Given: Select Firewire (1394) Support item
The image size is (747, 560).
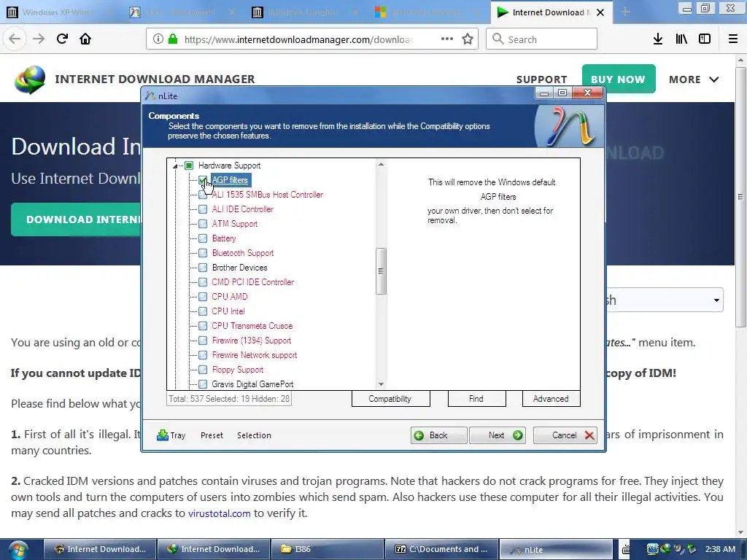Looking at the screenshot, I should (x=252, y=341).
